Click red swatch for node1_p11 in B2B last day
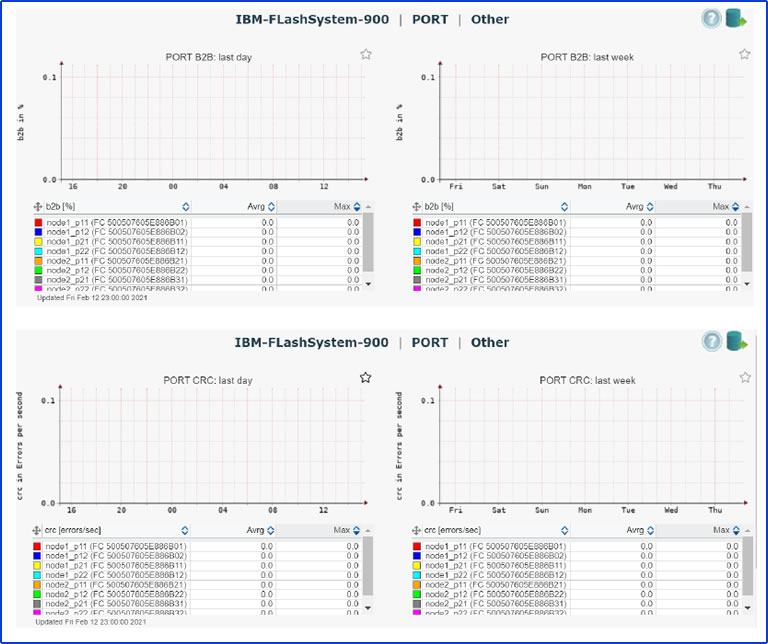This screenshot has width=768, height=644. (x=38, y=222)
